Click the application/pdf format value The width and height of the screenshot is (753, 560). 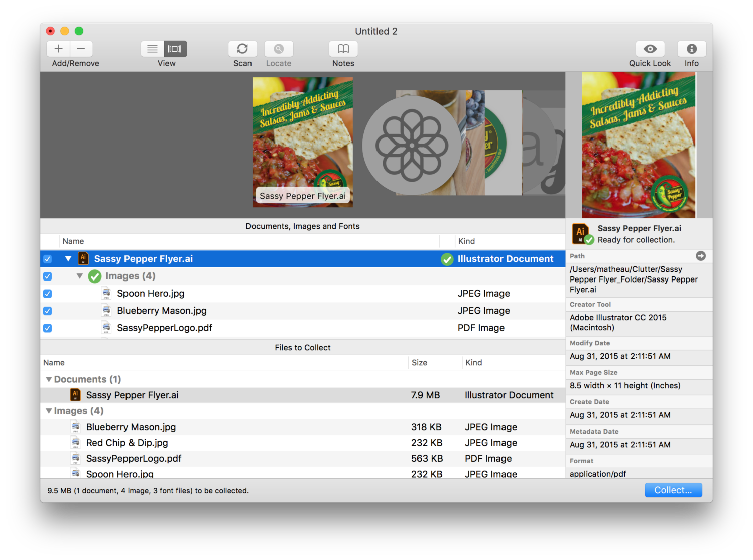[x=598, y=474]
